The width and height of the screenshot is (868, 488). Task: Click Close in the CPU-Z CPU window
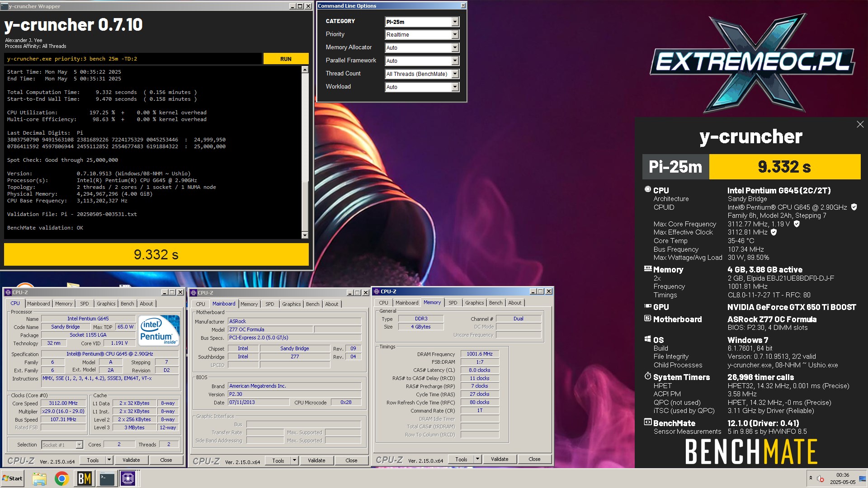(x=166, y=460)
